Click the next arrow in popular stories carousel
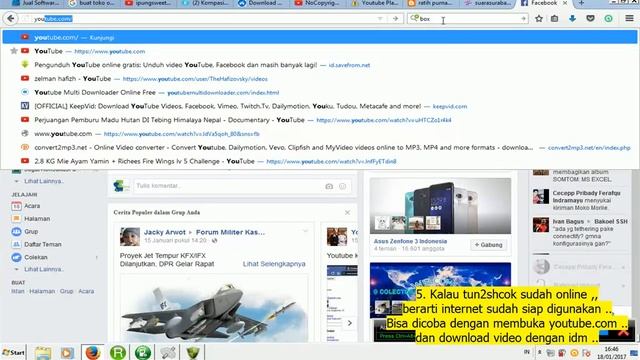Image resolution: width=640 pixels, height=360 pixels. point(350,323)
